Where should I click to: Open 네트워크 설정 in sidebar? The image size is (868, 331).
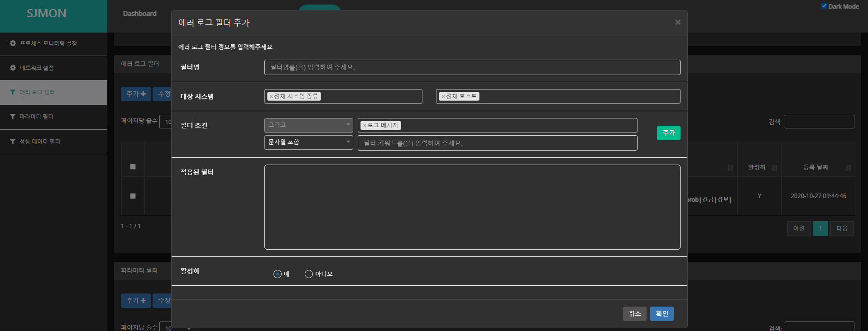(x=53, y=68)
